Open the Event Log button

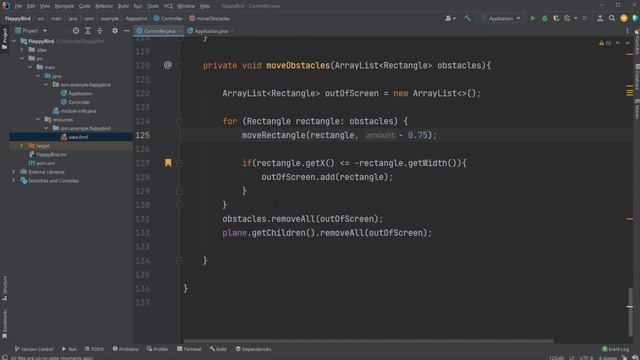(x=616, y=349)
